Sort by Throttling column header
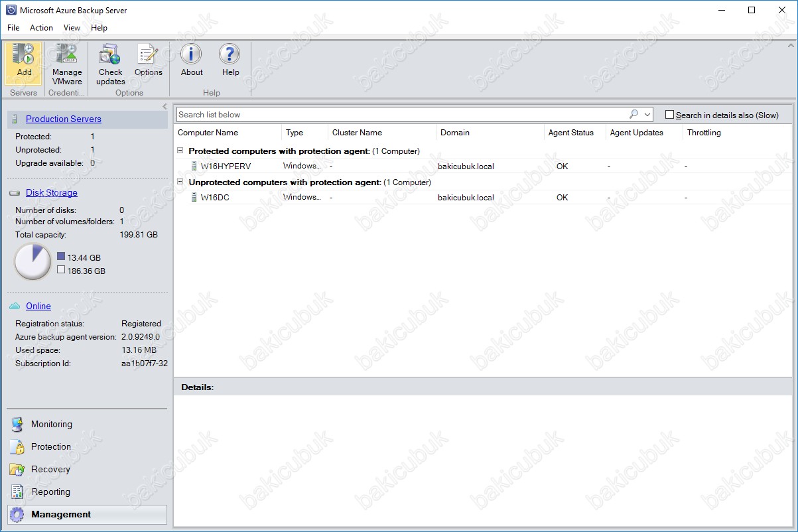 [x=738, y=133]
